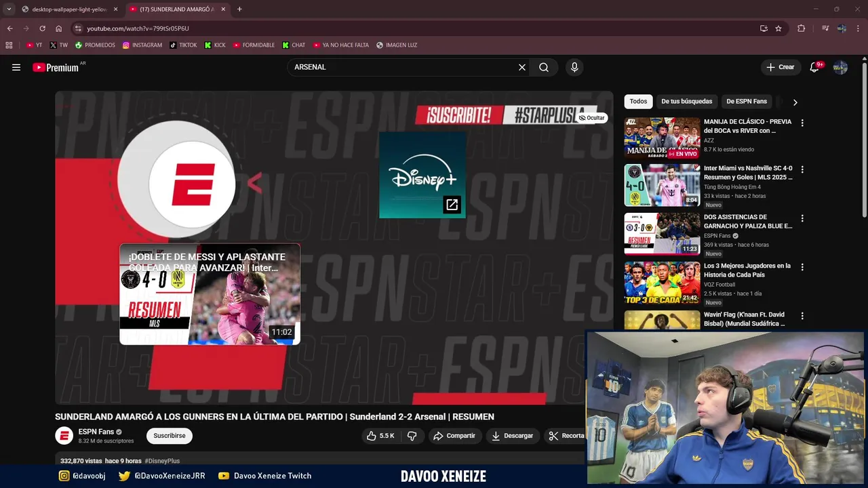Click the address bar URL
The height and width of the screenshot is (488, 868).
138,28
